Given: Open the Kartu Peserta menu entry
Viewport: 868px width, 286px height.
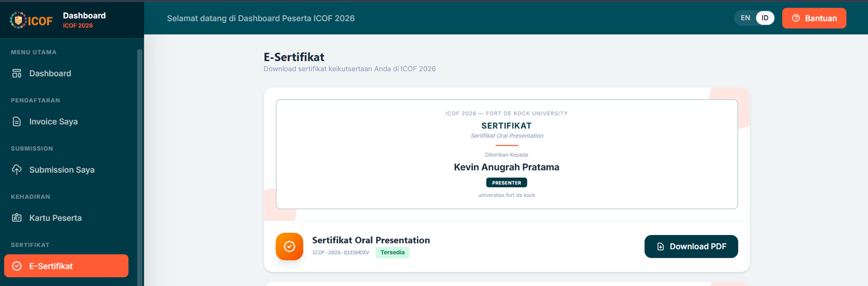Looking at the screenshot, I should (55, 218).
